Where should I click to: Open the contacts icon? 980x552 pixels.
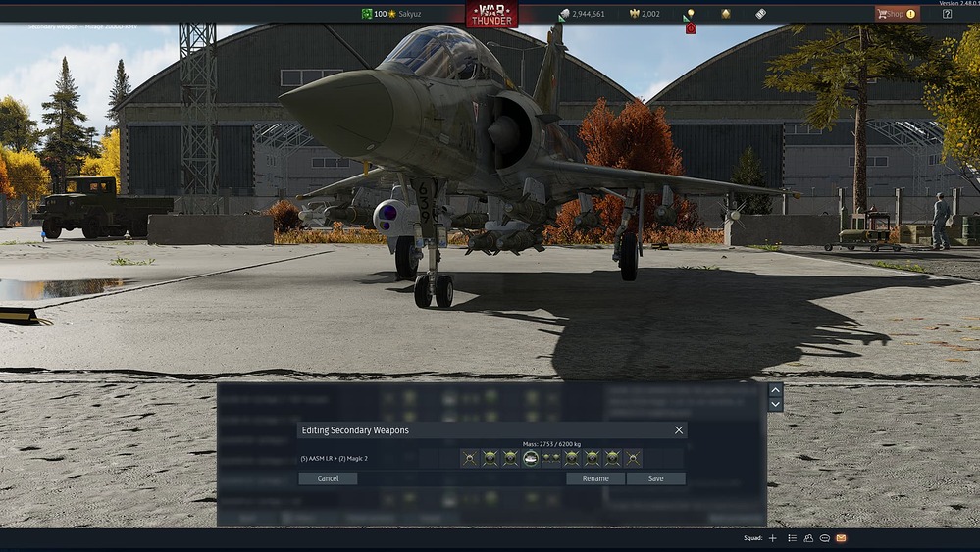coord(808,538)
